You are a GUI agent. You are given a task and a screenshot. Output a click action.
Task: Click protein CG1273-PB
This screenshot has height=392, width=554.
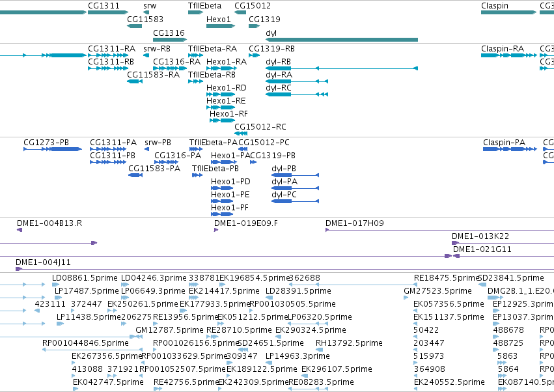click(x=46, y=143)
